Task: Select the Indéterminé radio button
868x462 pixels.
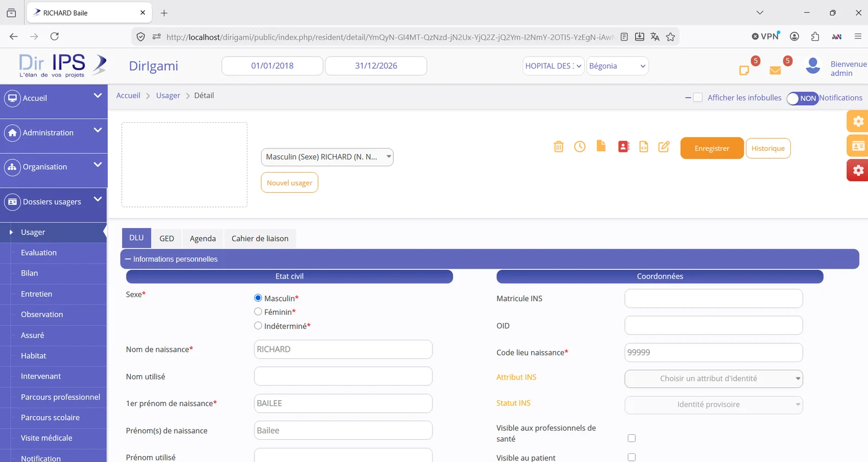Action: point(258,326)
